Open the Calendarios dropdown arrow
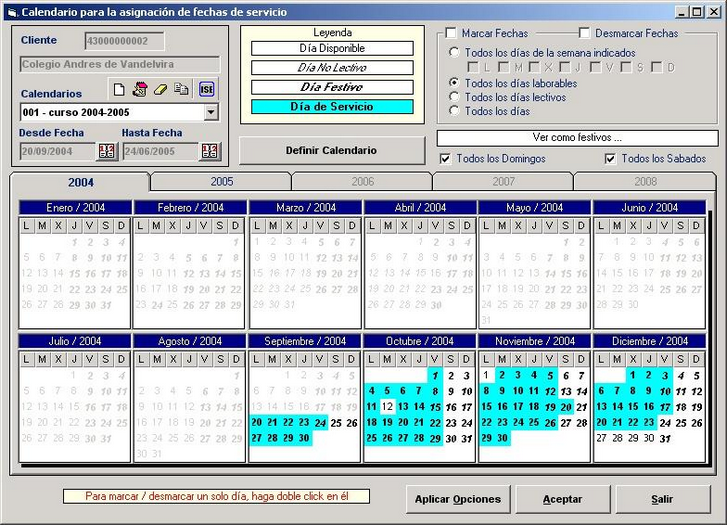The height and width of the screenshot is (525, 727). point(211,112)
